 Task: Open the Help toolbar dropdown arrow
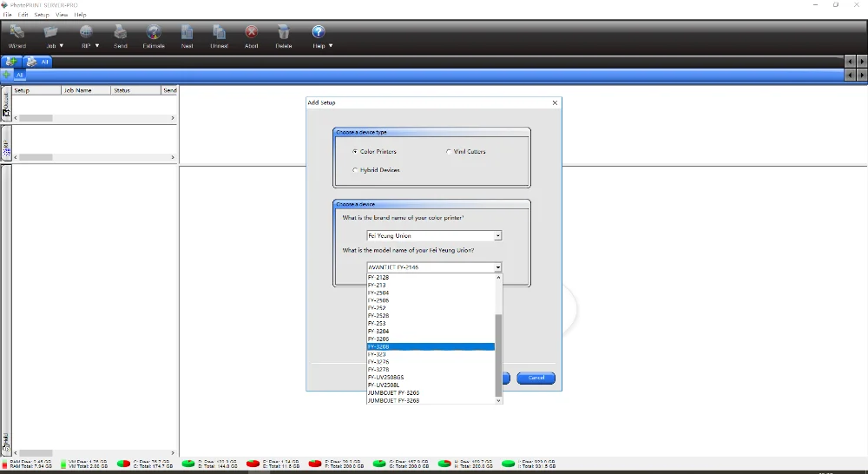coord(331,46)
